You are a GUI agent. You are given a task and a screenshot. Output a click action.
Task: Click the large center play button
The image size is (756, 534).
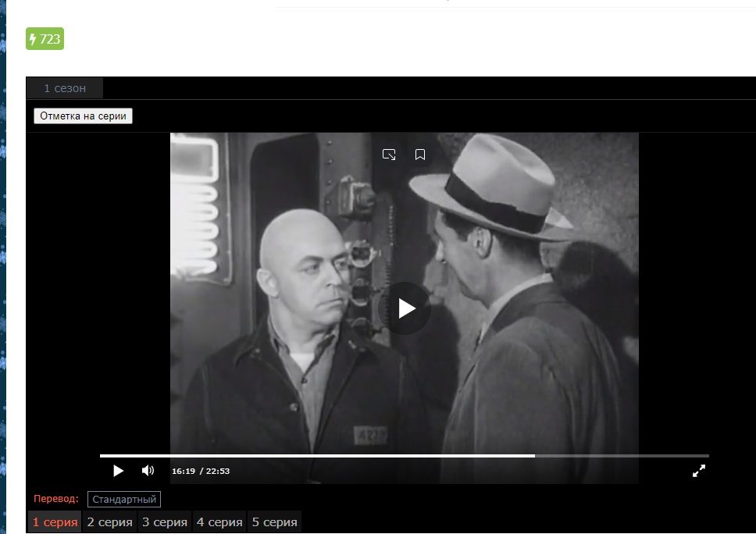click(405, 308)
